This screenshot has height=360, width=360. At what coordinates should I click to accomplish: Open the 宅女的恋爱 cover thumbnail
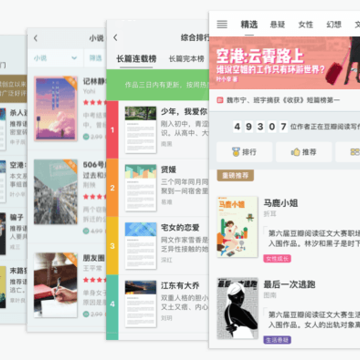click(x=140, y=246)
